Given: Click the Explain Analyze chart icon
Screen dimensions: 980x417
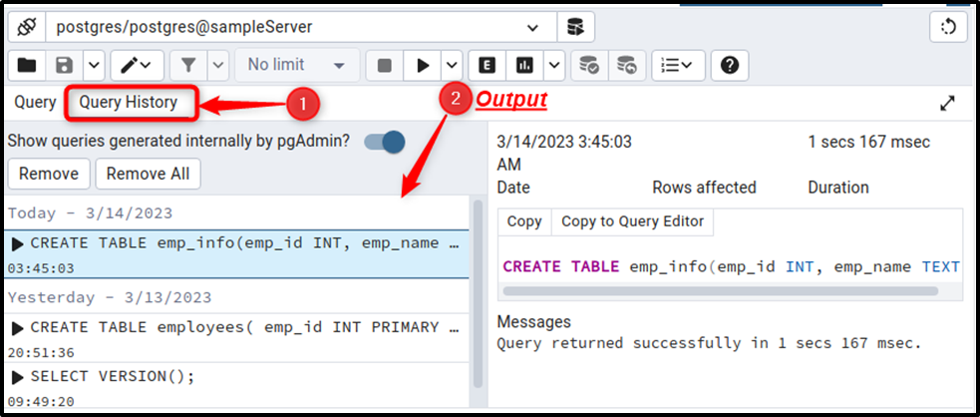Looking at the screenshot, I should [x=525, y=65].
